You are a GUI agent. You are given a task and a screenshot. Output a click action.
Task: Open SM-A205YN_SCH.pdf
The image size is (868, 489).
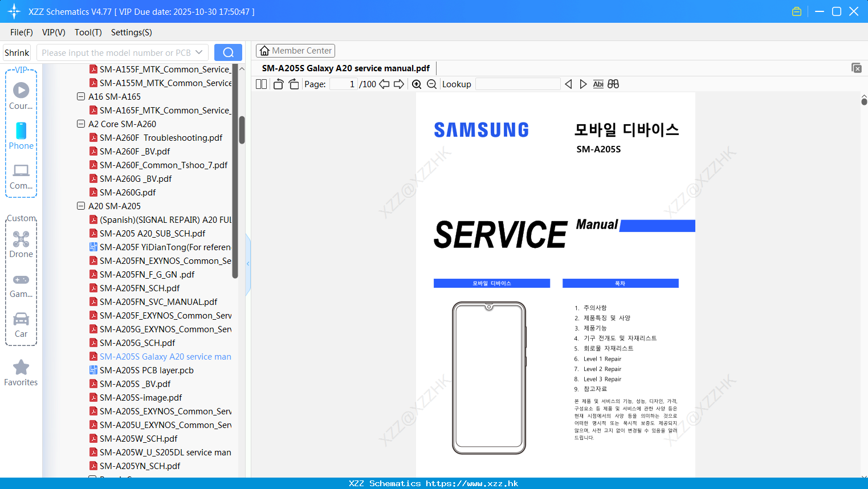click(x=140, y=466)
